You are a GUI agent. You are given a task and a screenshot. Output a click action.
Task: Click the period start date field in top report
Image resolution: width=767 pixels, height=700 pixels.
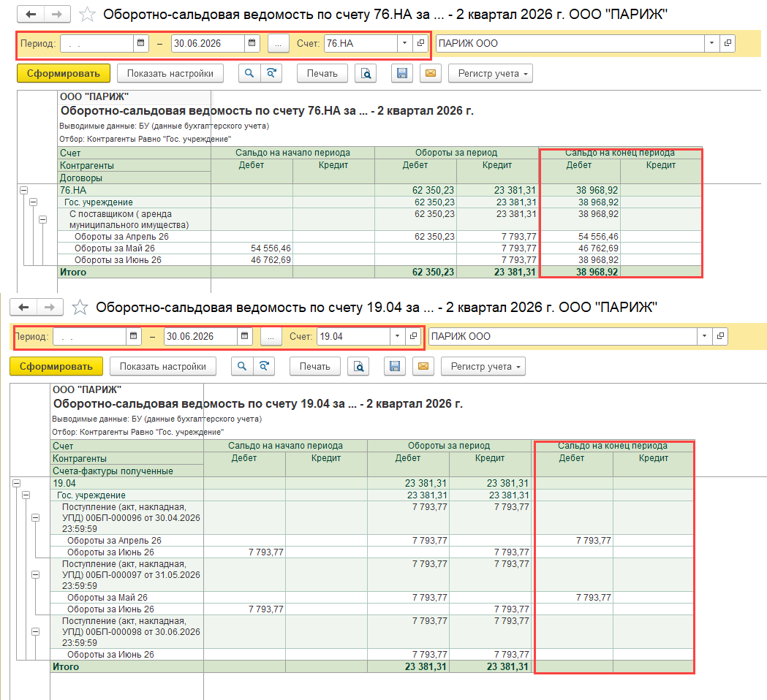(x=97, y=43)
